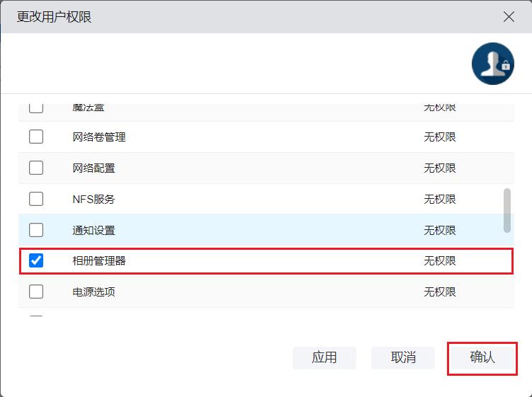
Task: Tick the 网络配置 checkbox
Action: 36,168
